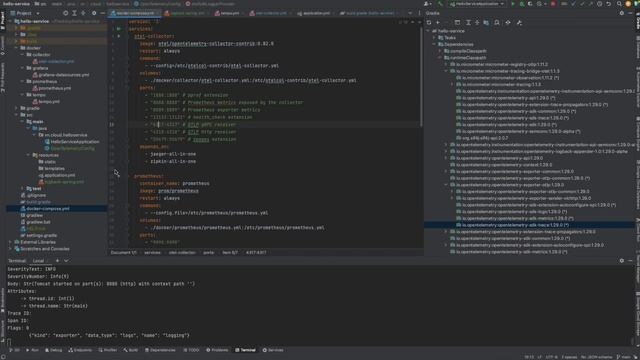Open the Build tool window tab
Screen dimensions: 640x360
pyautogui.click(x=131, y=350)
